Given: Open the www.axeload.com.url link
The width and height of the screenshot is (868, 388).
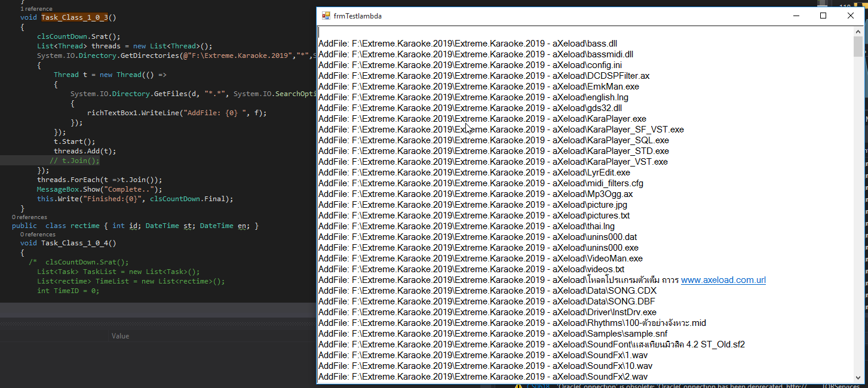Looking at the screenshot, I should [723, 280].
